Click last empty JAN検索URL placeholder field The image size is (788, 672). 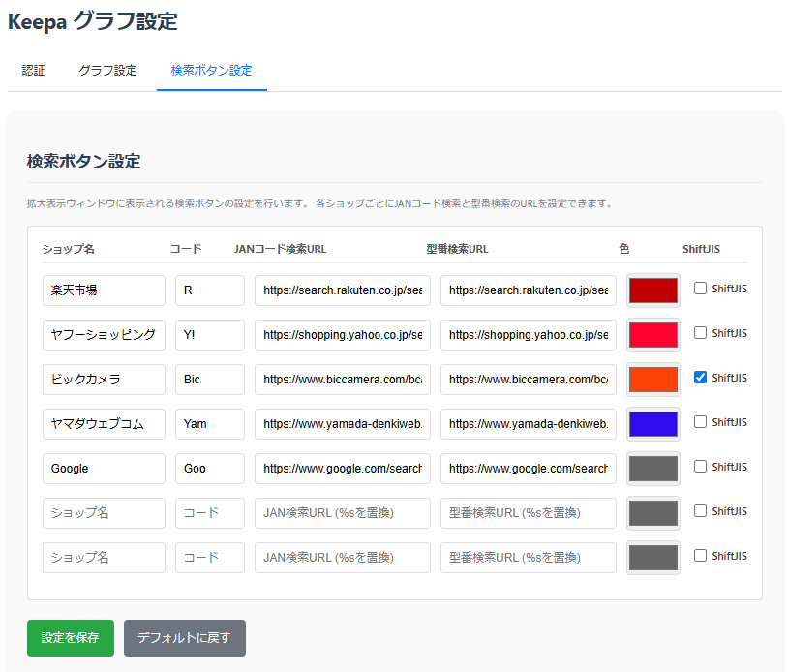(x=343, y=558)
